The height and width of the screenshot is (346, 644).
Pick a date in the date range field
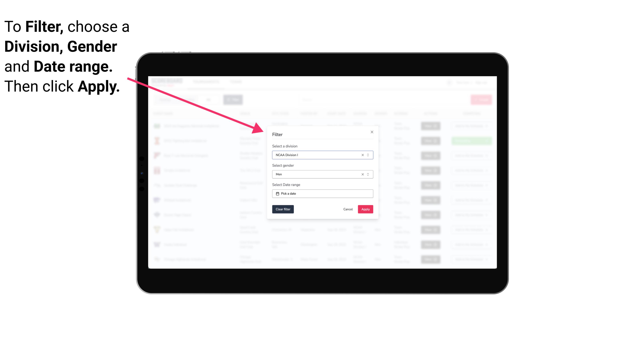[x=322, y=194]
